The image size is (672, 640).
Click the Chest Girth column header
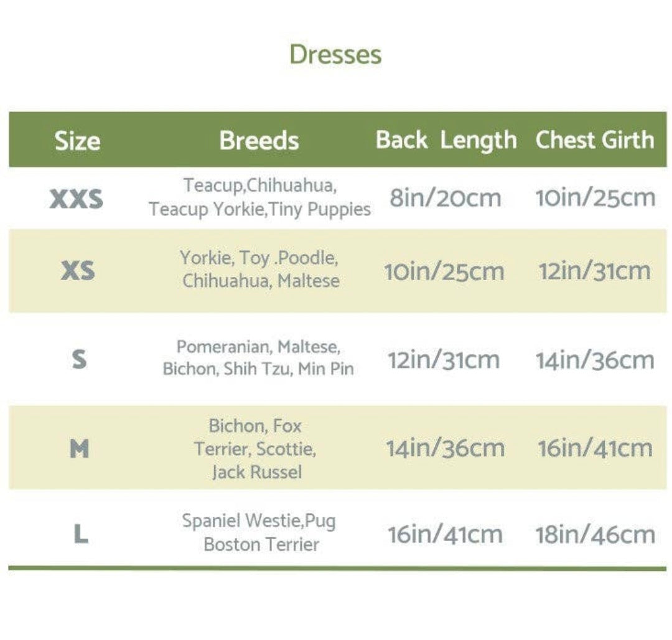point(594,140)
